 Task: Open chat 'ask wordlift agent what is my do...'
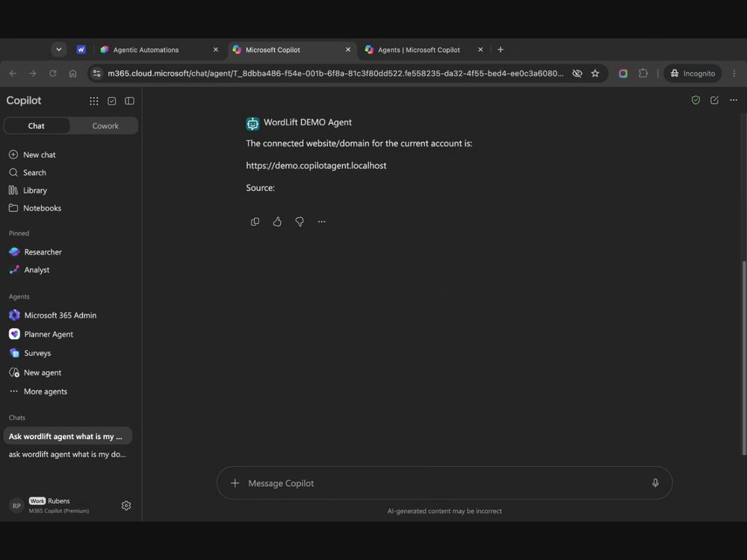pyautogui.click(x=68, y=454)
